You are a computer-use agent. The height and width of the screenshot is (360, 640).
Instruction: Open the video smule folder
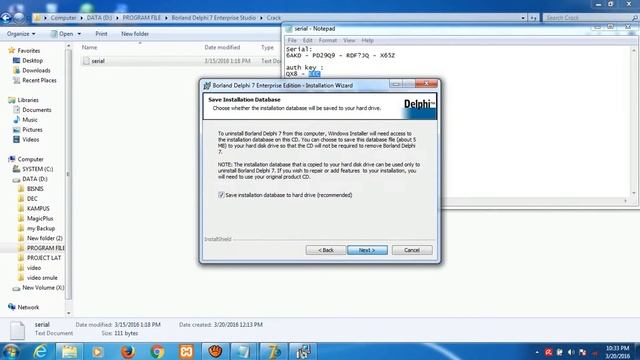(x=42, y=278)
